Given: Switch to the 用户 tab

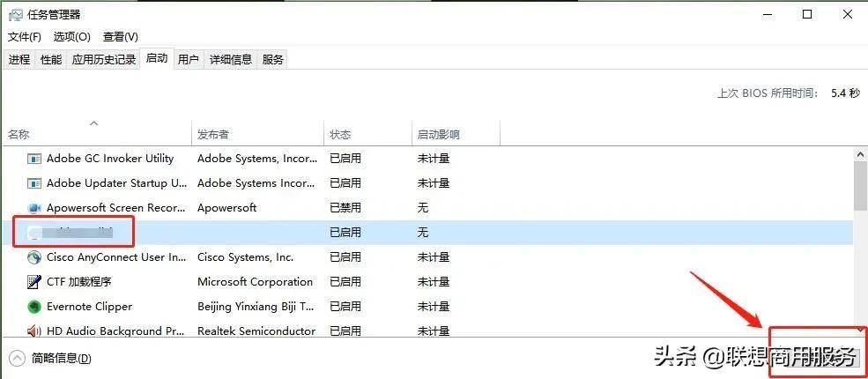Looking at the screenshot, I should click(189, 60).
